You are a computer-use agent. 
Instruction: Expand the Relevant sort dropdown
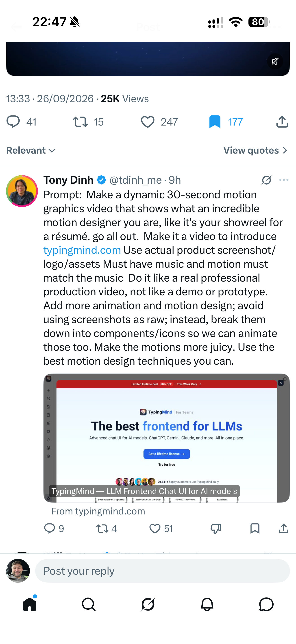[31, 150]
